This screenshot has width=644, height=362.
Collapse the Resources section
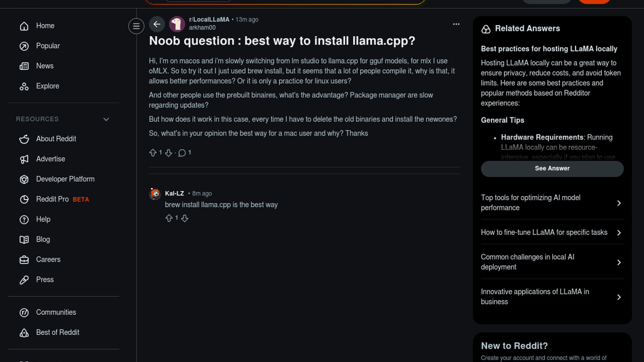[x=106, y=119]
